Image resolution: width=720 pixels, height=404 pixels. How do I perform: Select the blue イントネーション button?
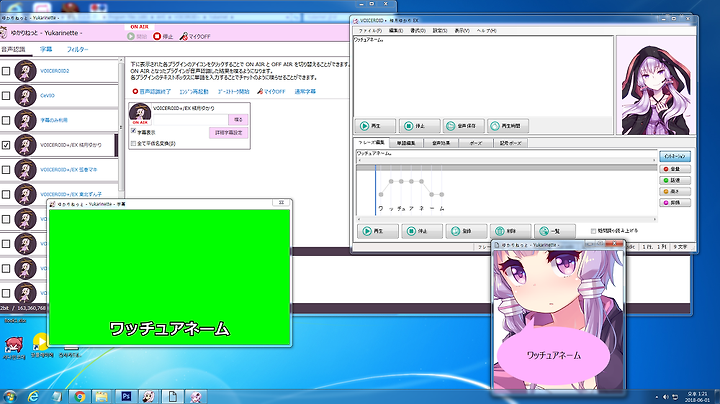click(675, 156)
